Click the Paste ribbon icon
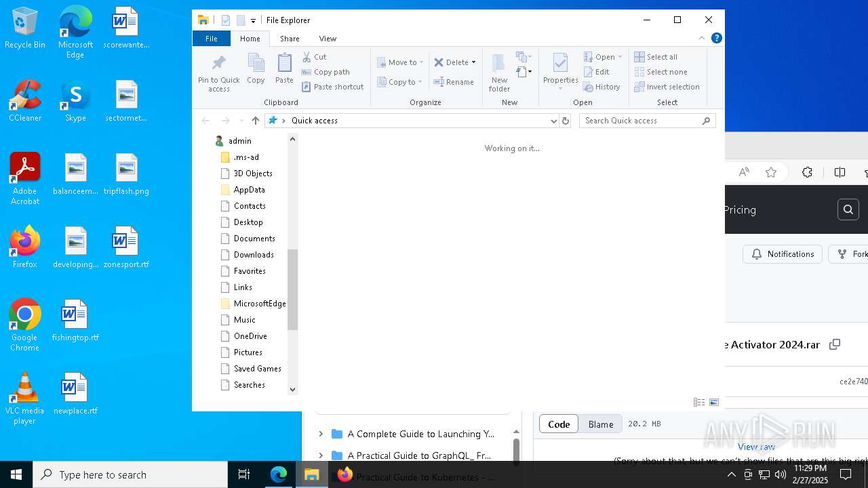 [284, 69]
